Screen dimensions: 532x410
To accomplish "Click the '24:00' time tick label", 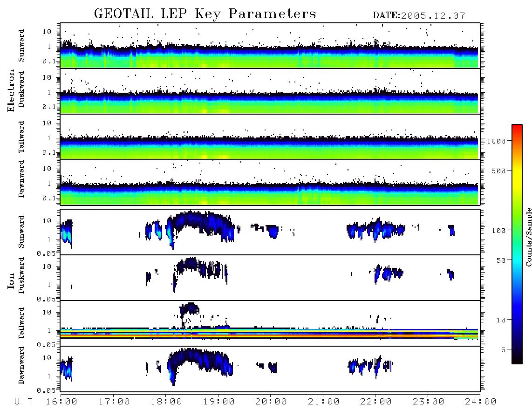I will (x=481, y=402).
